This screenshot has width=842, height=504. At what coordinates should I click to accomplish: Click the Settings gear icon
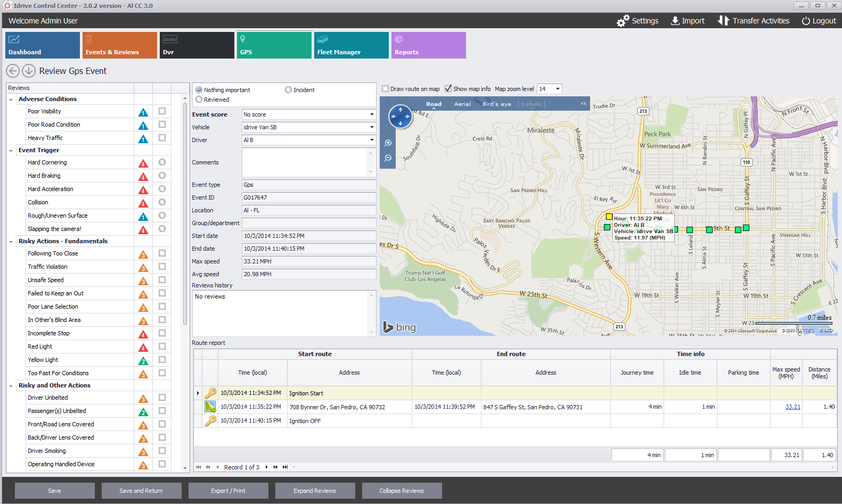[623, 21]
